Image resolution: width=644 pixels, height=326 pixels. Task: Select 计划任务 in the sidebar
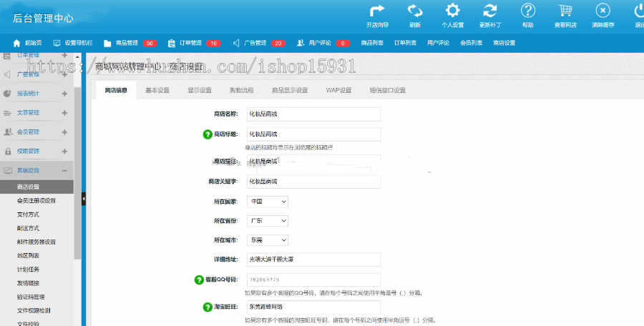29,270
